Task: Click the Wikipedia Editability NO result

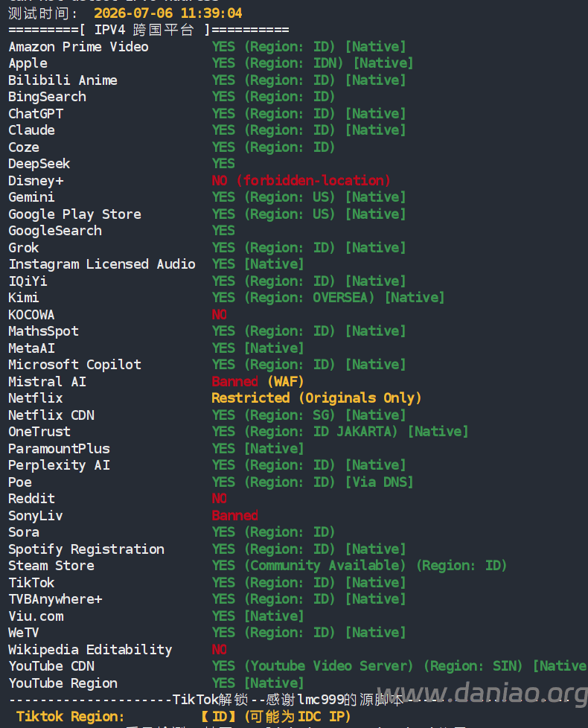Action: point(219,650)
